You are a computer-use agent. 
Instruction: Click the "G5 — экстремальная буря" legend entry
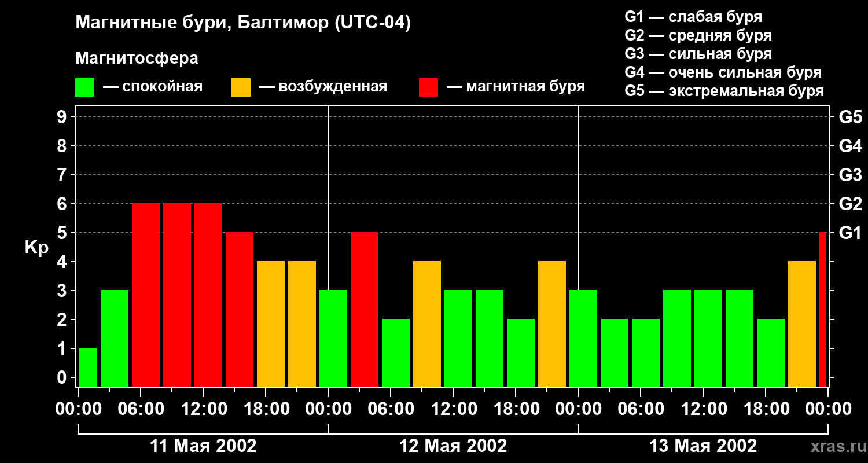coord(724,91)
